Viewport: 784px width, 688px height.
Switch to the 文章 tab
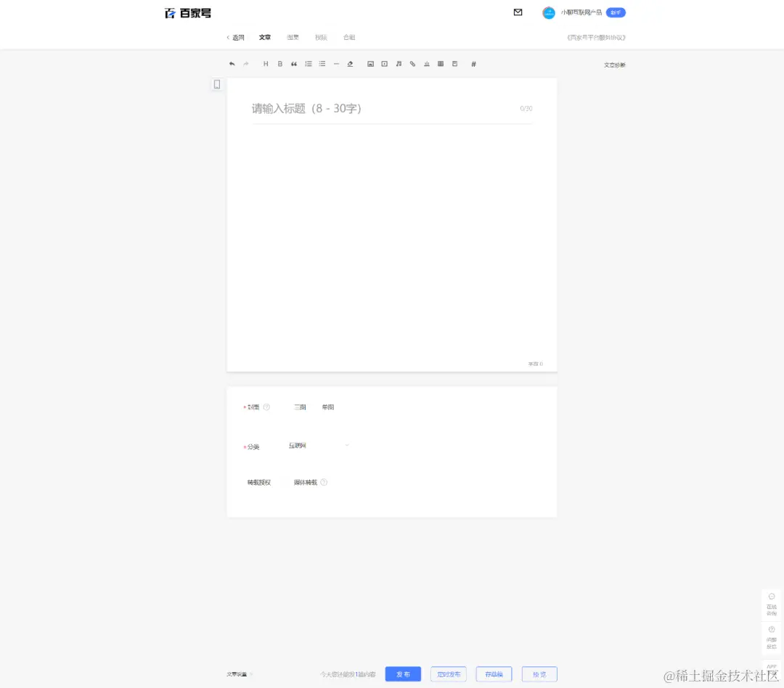(265, 38)
